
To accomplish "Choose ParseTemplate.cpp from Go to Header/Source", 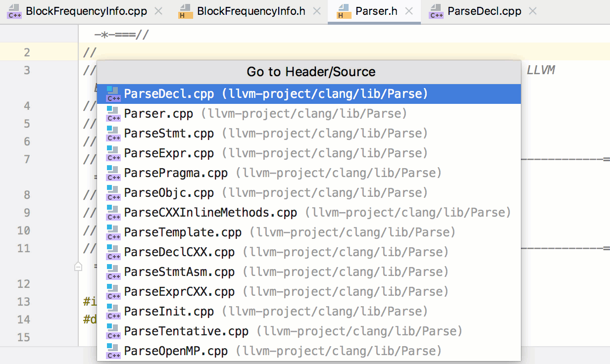I will tap(183, 232).
